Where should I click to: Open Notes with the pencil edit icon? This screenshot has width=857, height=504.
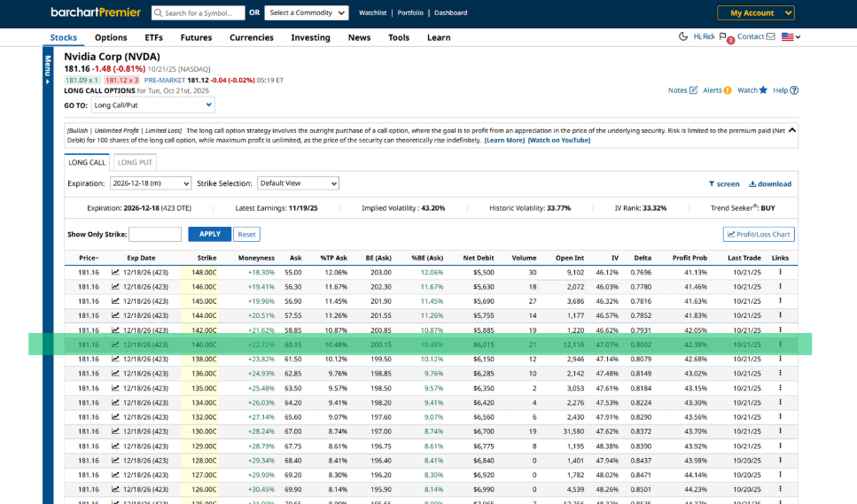693,90
